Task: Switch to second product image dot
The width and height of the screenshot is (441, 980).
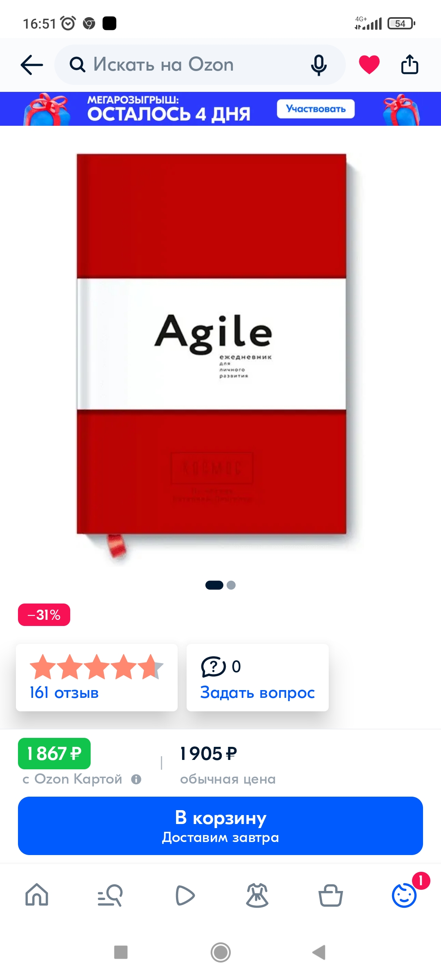Action: pos(231,585)
